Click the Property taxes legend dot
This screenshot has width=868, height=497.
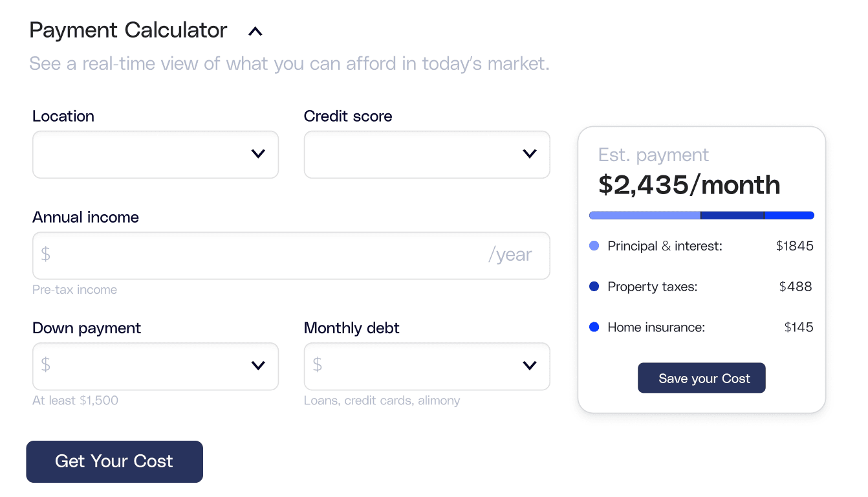[x=594, y=287]
